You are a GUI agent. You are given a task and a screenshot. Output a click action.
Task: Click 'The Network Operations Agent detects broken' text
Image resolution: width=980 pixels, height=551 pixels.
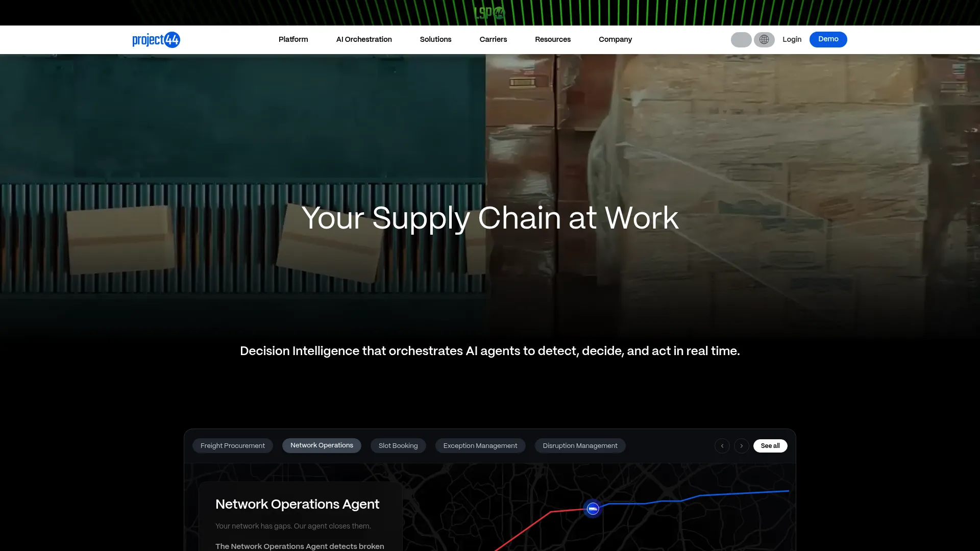pyautogui.click(x=300, y=546)
